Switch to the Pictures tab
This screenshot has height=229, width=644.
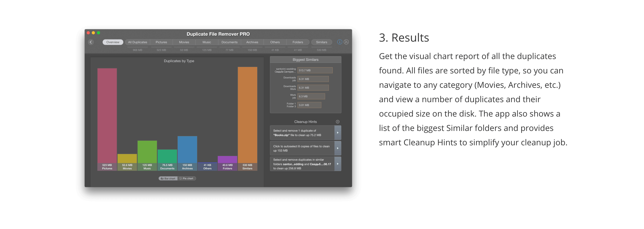(x=161, y=42)
